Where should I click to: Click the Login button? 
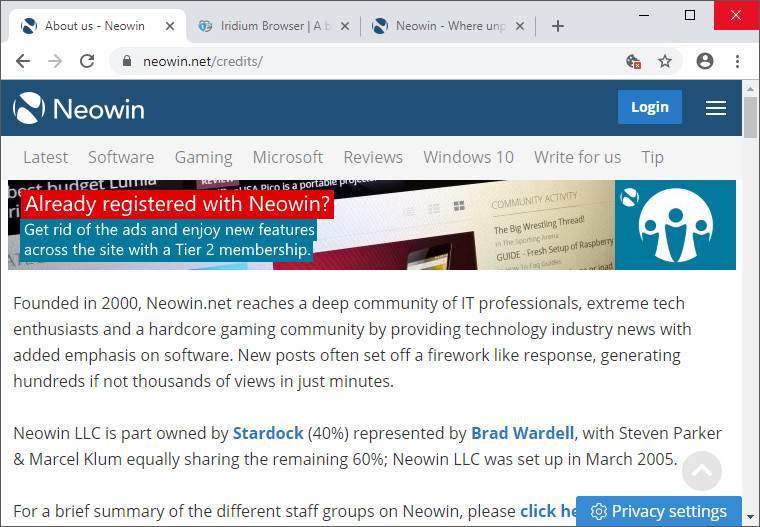650,107
